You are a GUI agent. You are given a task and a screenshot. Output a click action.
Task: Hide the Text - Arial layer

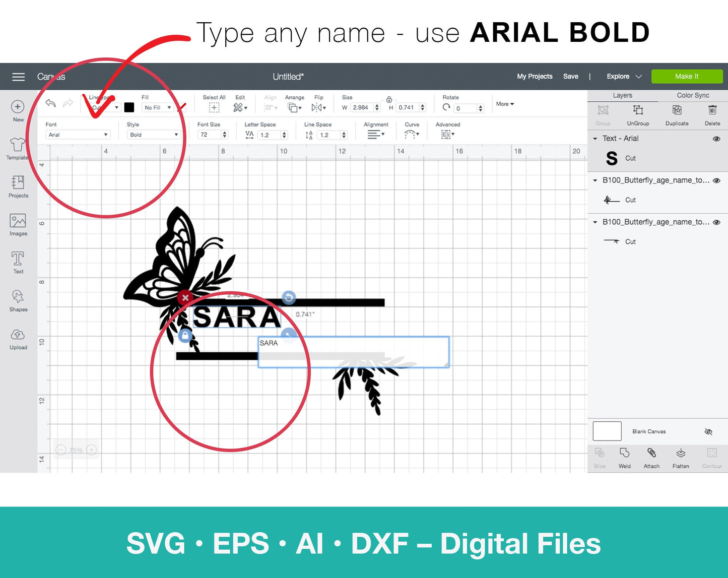716,139
